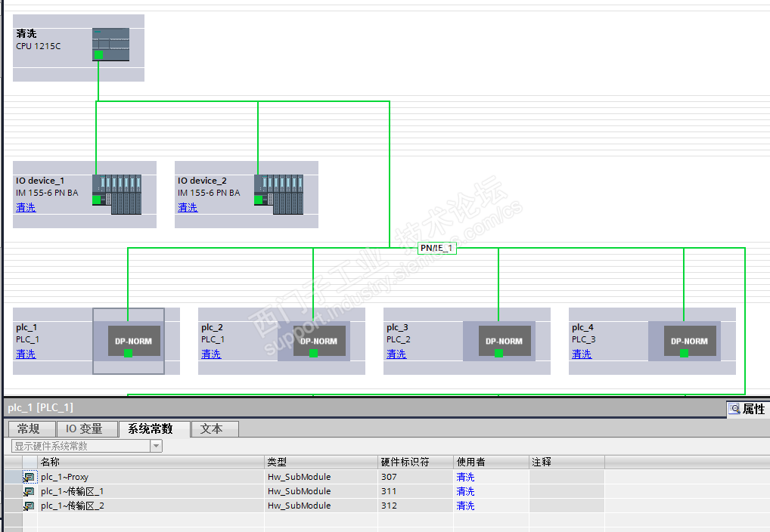
Task: Click Hw_SubModule type in 传输区_1 row
Action: click(x=299, y=491)
